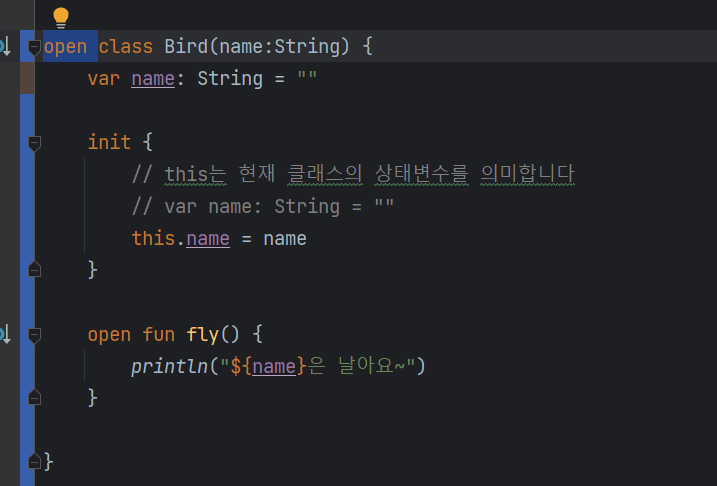Click fold end marker of init block
Image resolution: width=717 pixels, height=486 pixels.
(x=34, y=270)
